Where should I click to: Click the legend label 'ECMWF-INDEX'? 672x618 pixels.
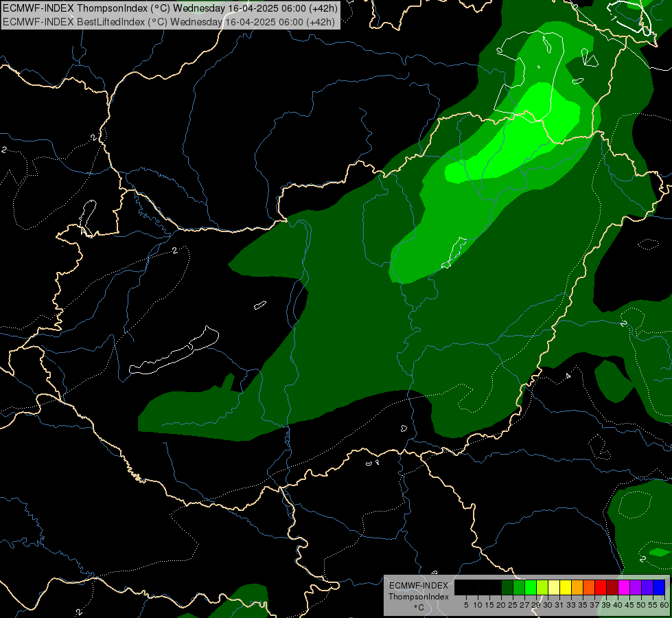(419, 586)
